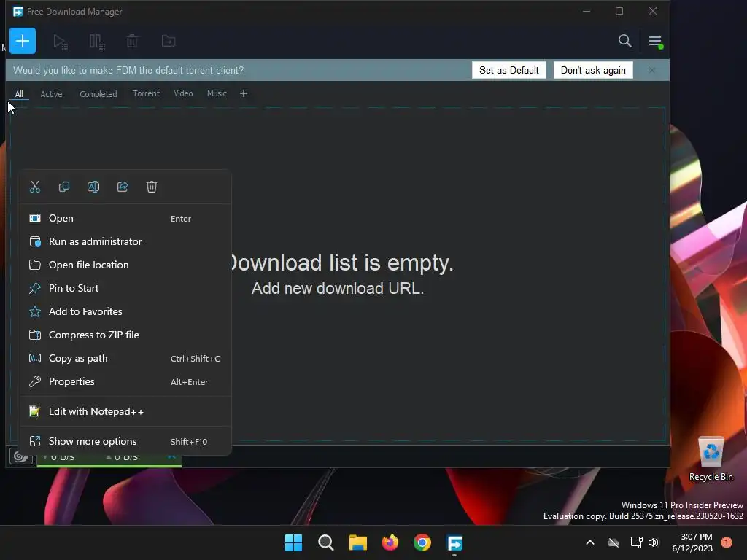Open the Recycle Bin desktop icon
747x560 pixels.
[x=711, y=459]
